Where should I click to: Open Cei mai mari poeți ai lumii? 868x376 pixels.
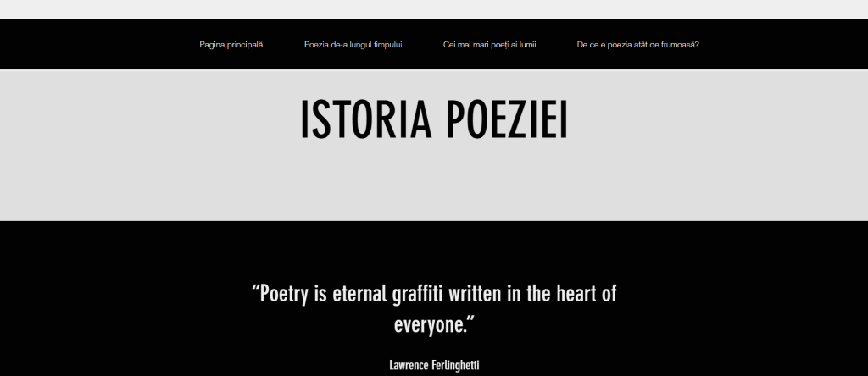coord(489,45)
